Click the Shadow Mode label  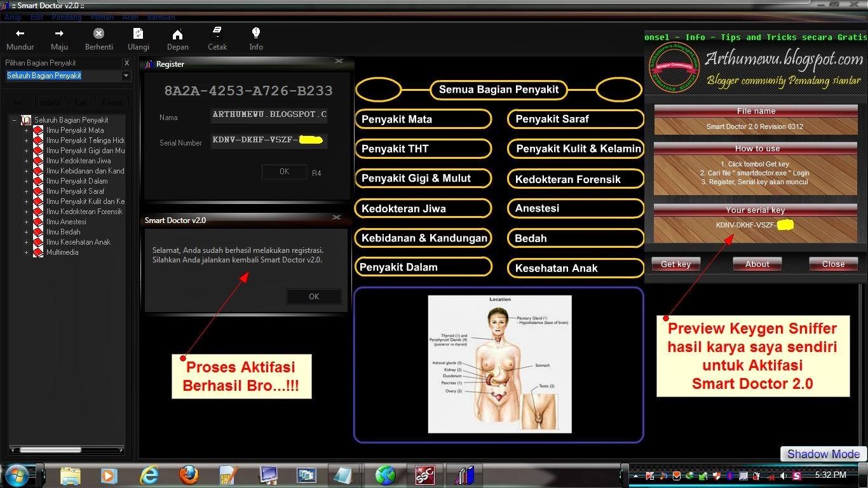coord(823,454)
